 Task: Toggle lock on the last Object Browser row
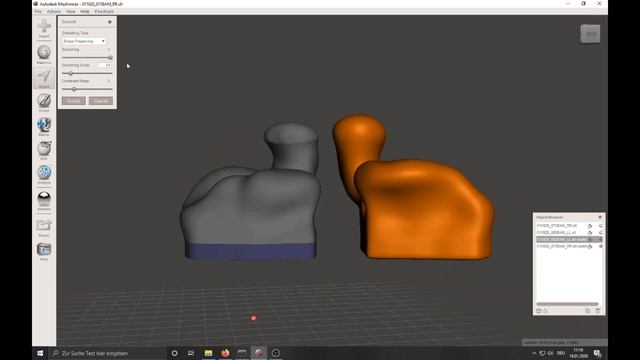pos(590,247)
